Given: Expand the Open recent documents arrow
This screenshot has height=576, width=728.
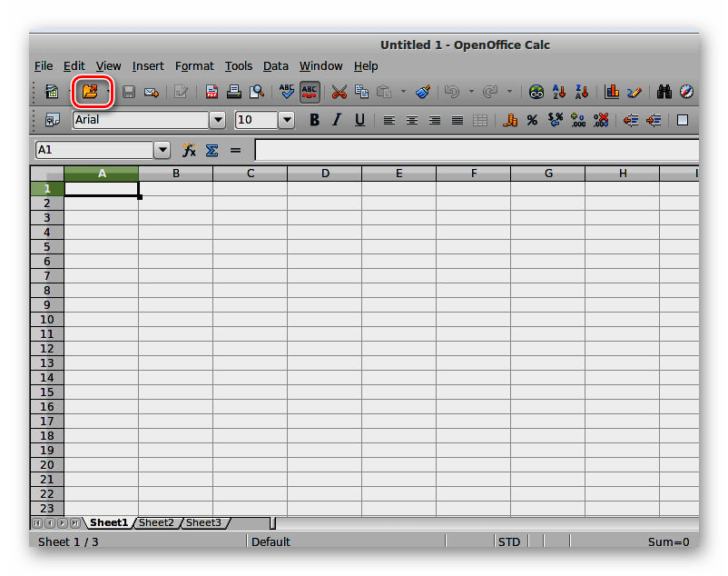Looking at the screenshot, I should 107,92.
